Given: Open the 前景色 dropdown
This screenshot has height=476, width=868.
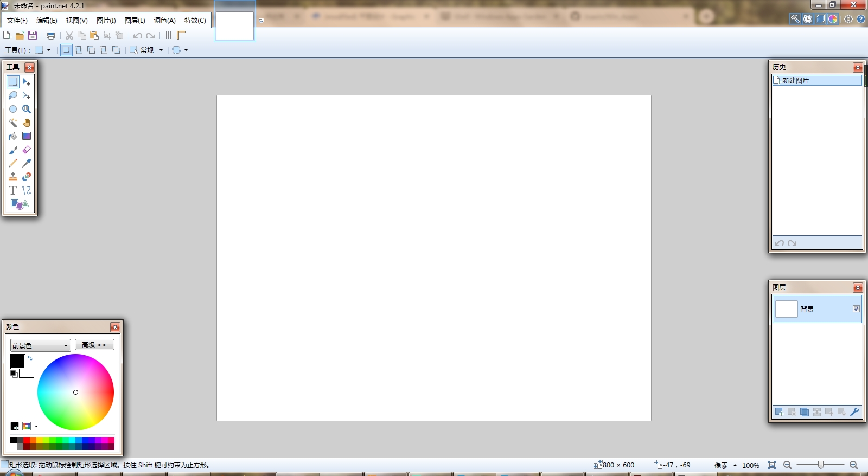Looking at the screenshot, I should 41,345.
